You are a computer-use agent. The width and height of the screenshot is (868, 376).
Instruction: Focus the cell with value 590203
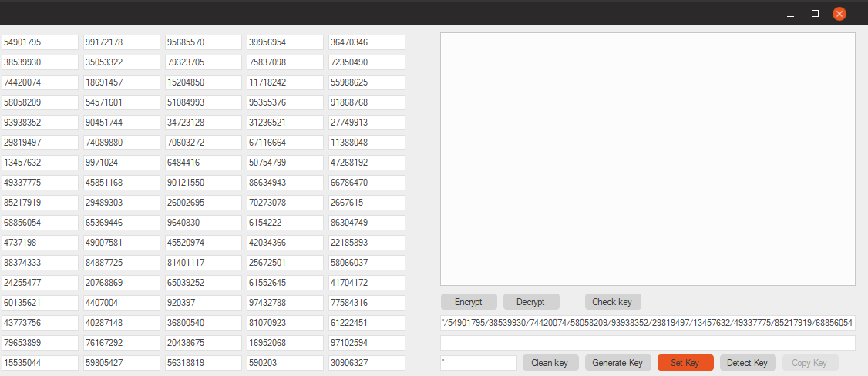pyautogui.click(x=285, y=363)
